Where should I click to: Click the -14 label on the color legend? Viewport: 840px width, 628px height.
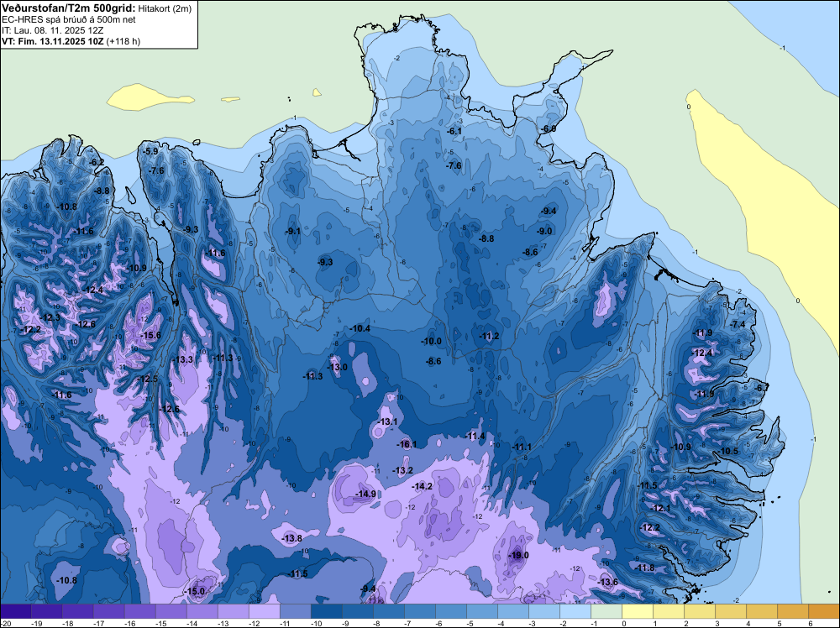tap(192, 623)
